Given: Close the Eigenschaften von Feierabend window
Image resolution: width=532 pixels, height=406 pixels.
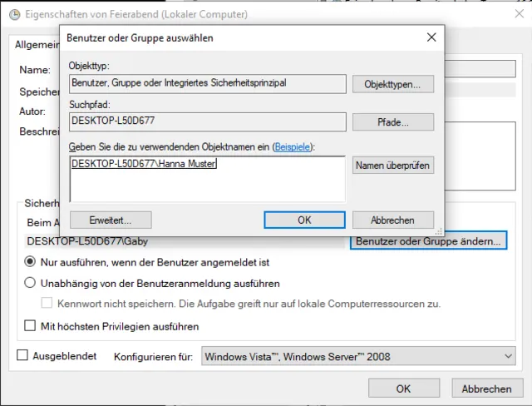Looking at the screenshot, I should [x=519, y=14].
